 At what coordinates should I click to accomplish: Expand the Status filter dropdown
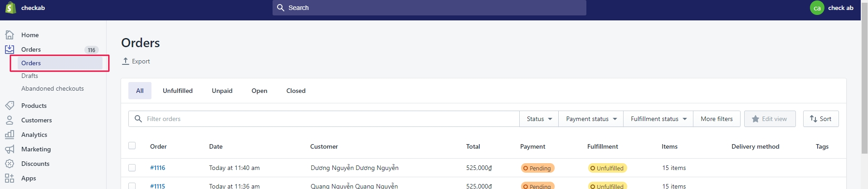point(539,119)
